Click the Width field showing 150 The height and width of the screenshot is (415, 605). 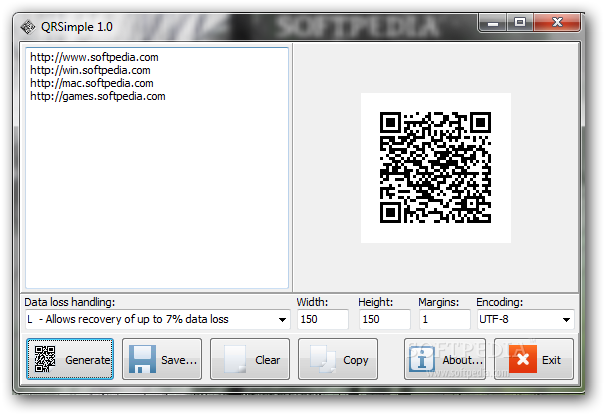click(x=323, y=319)
